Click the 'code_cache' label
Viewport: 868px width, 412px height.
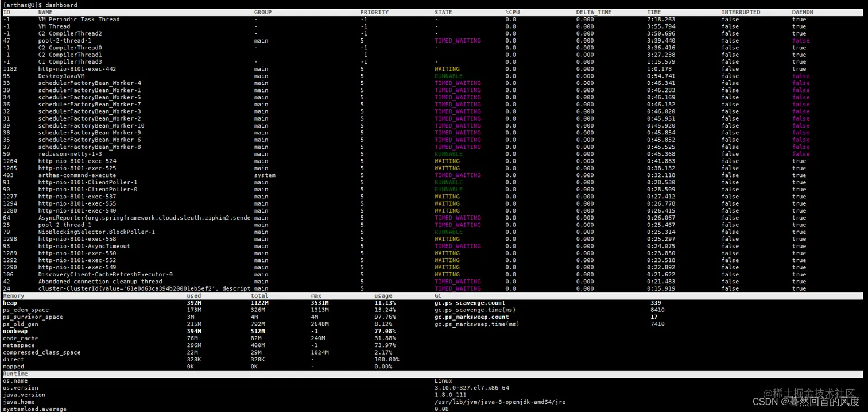21,338
